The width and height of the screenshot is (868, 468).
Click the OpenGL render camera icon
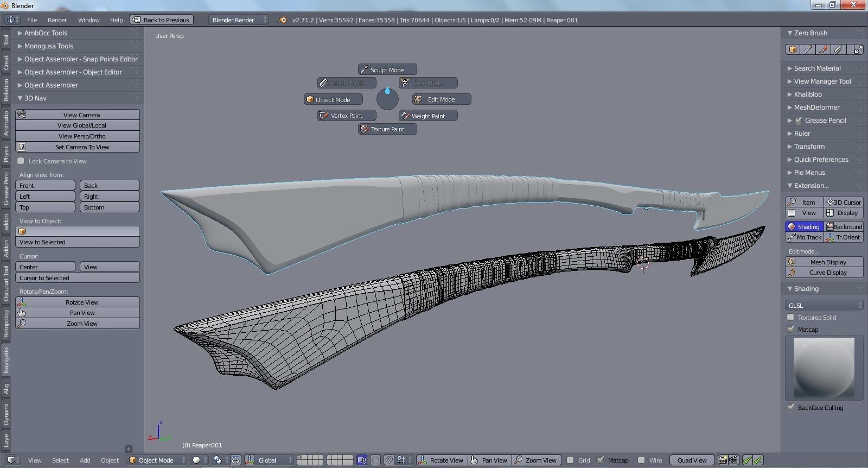pyautogui.click(x=723, y=460)
